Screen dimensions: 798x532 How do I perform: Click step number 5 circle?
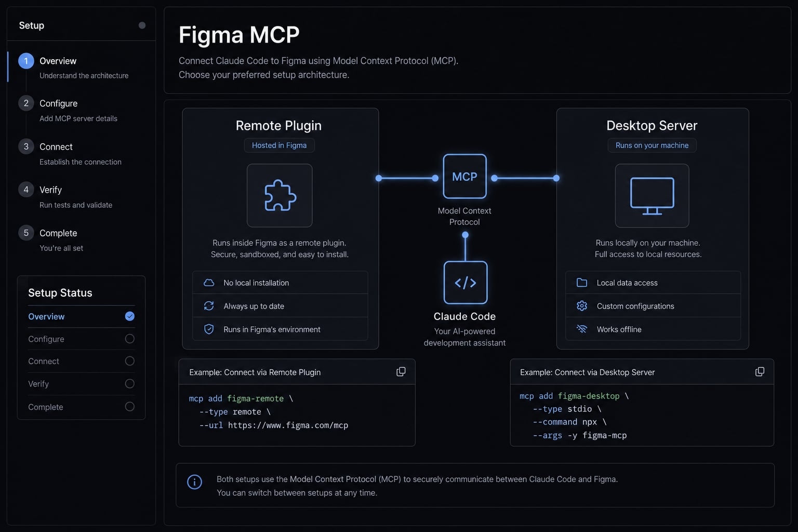[26, 232]
